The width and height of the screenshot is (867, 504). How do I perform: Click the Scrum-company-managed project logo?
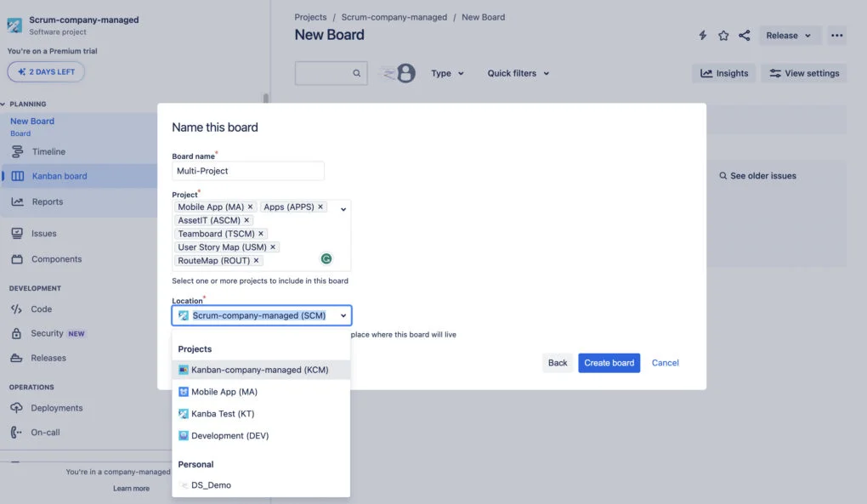pos(14,25)
